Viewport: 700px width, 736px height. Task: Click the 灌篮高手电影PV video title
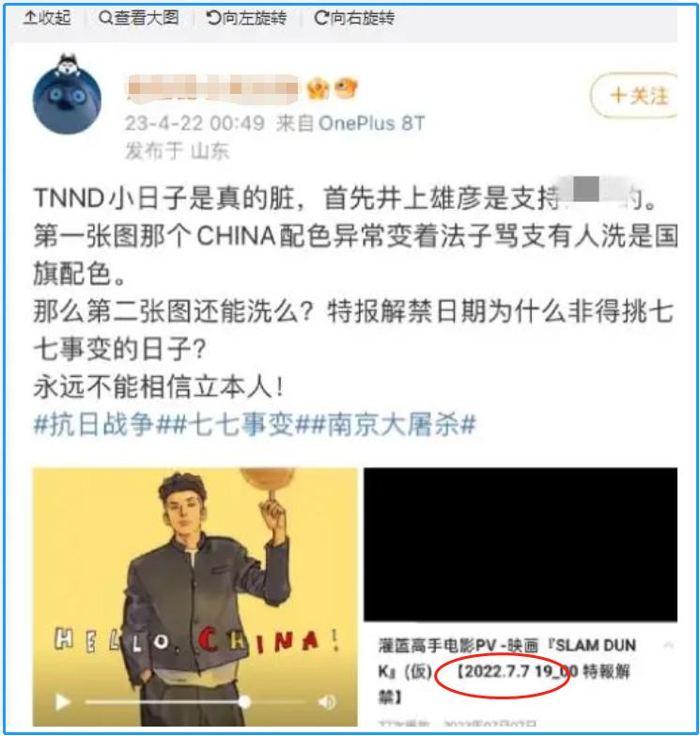(506, 671)
